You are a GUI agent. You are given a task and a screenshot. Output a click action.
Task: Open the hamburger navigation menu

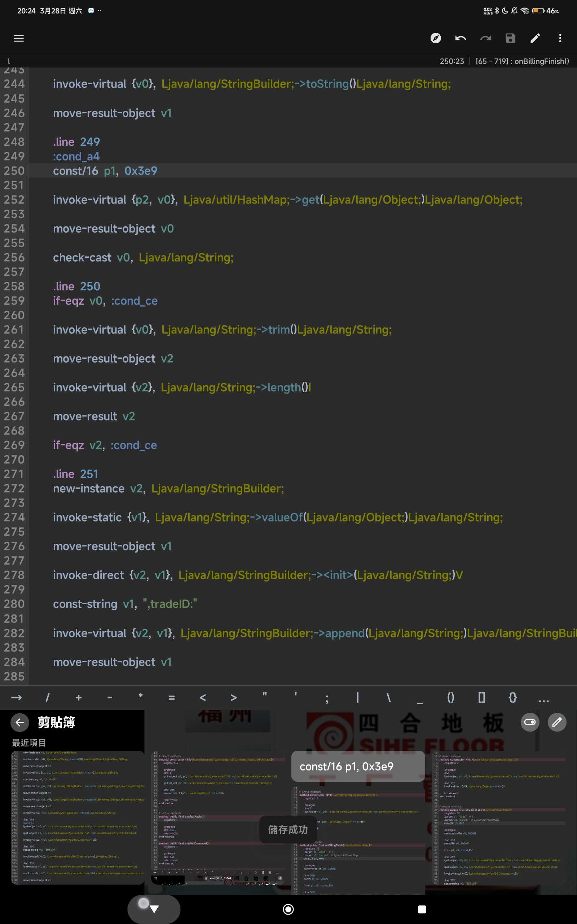19,38
